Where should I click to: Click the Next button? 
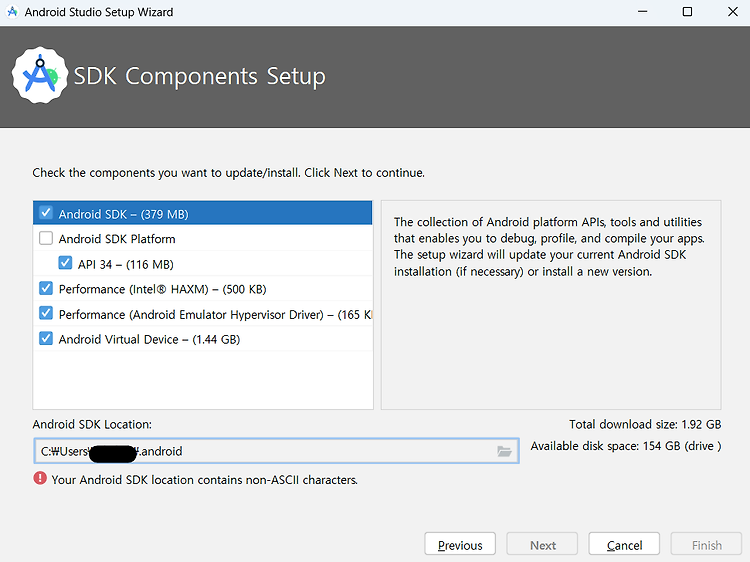coord(542,545)
